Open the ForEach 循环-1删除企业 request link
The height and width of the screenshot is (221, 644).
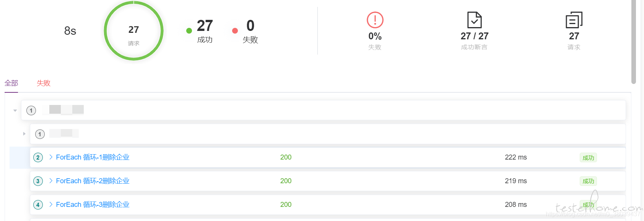(x=93, y=157)
